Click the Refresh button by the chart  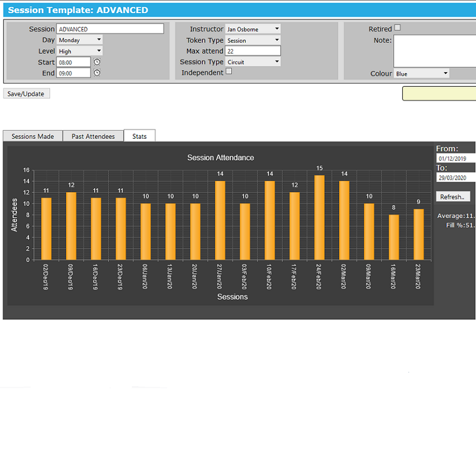coord(454,197)
